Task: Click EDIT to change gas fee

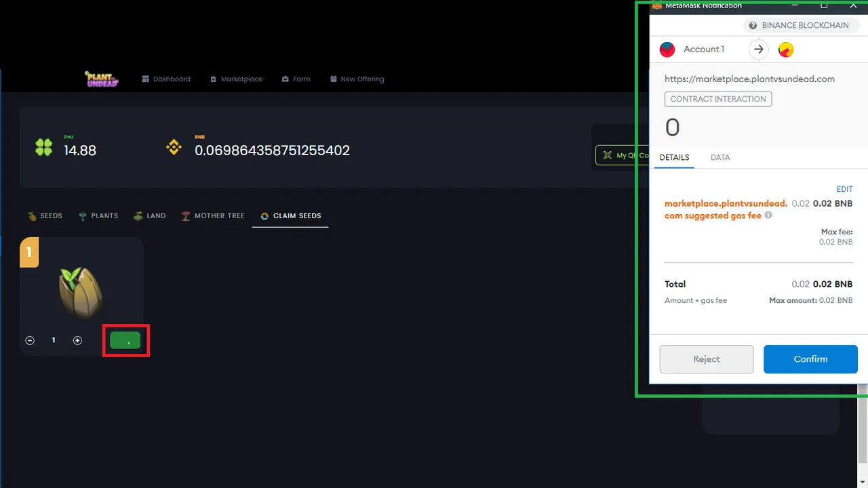Action: coord(844,190)
